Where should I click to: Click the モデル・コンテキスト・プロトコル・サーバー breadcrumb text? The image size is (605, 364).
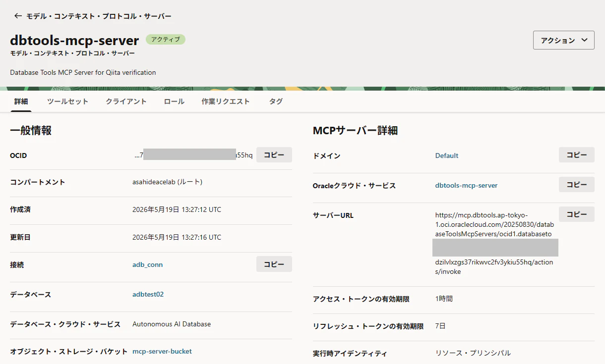(99, 16)
